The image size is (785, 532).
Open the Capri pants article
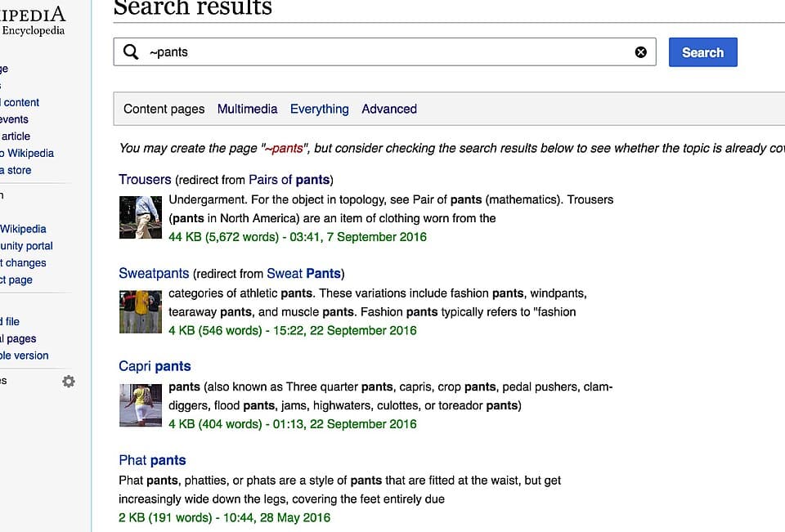tap(155, 366)
